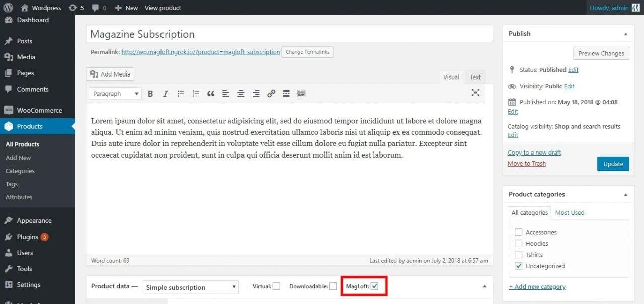Screen dimensions: 644x304
Task: Open the Most Used categories tab
Action: click(x=570, y=212)
